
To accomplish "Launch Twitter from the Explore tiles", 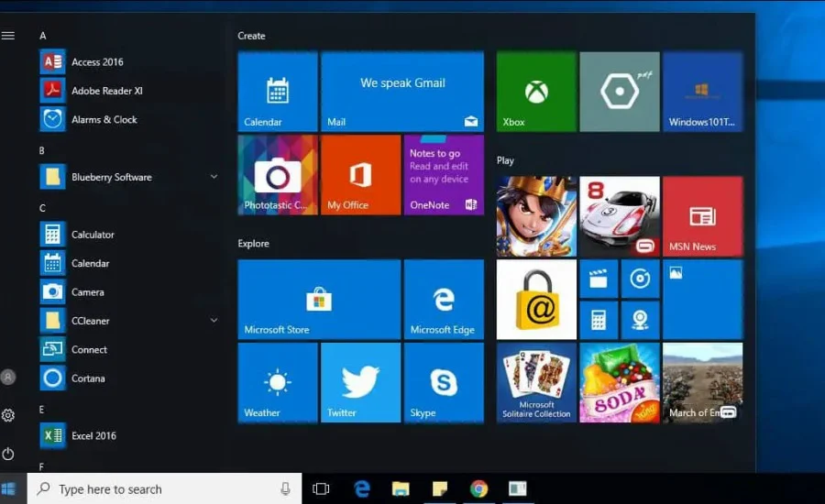I will tap(360, 382).
